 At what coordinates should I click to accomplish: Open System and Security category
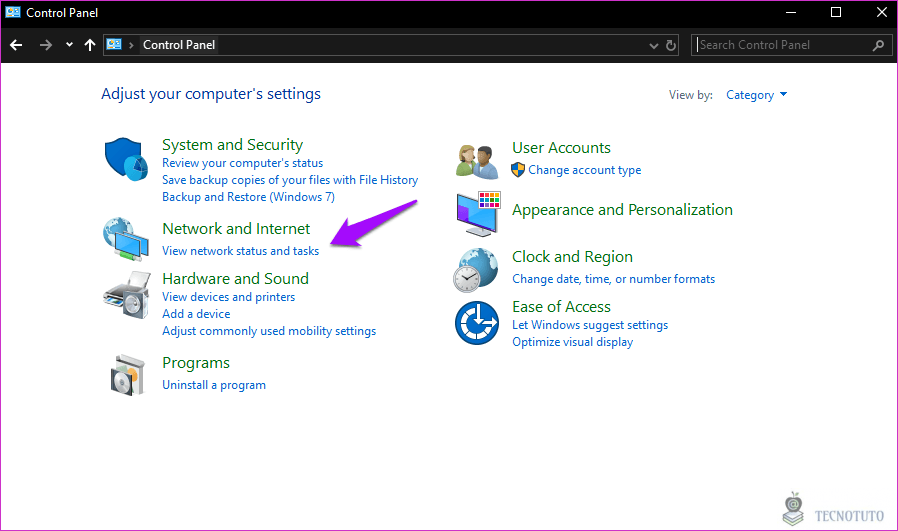coord(233,144)
